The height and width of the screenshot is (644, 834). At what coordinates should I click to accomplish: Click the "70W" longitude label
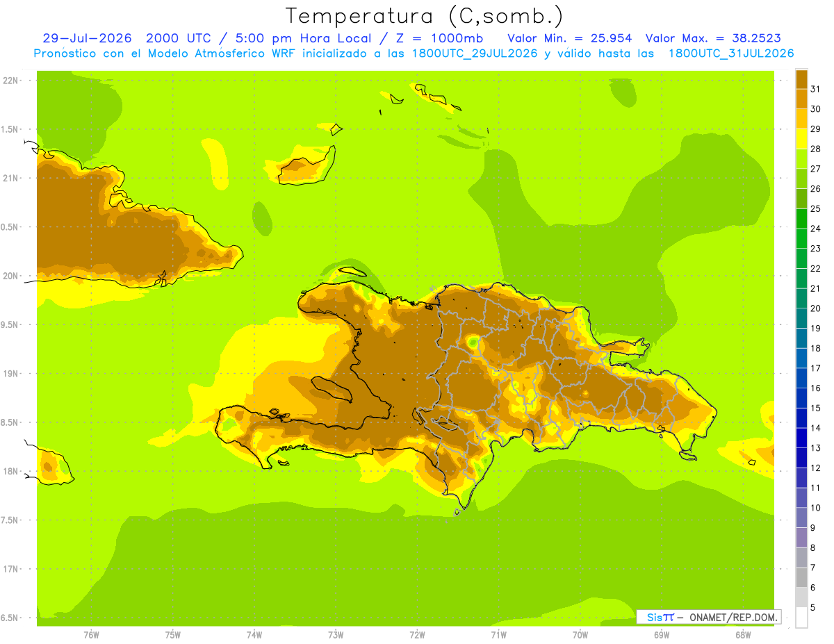coord(580,634)
